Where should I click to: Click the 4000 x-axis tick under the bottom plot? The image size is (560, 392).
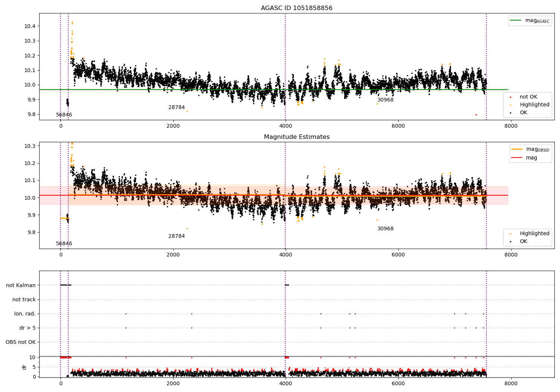pyautogui.click(x=286, y=384)
